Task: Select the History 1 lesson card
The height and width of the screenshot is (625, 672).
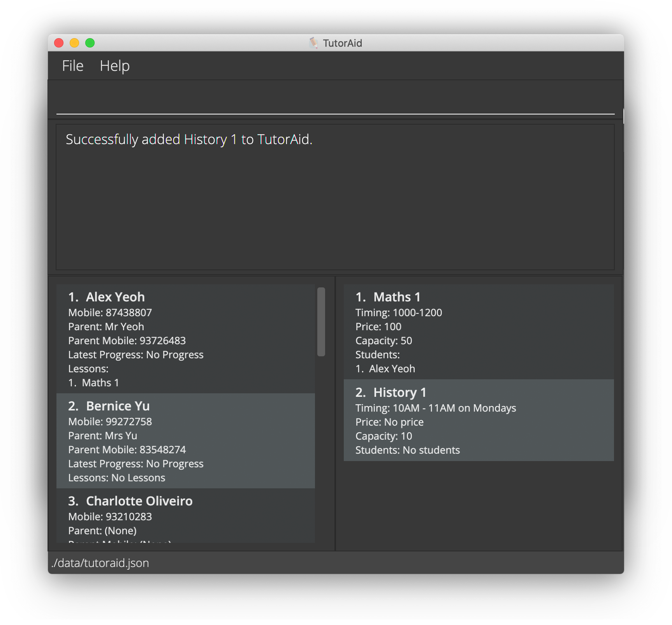Action: (478, 420)
